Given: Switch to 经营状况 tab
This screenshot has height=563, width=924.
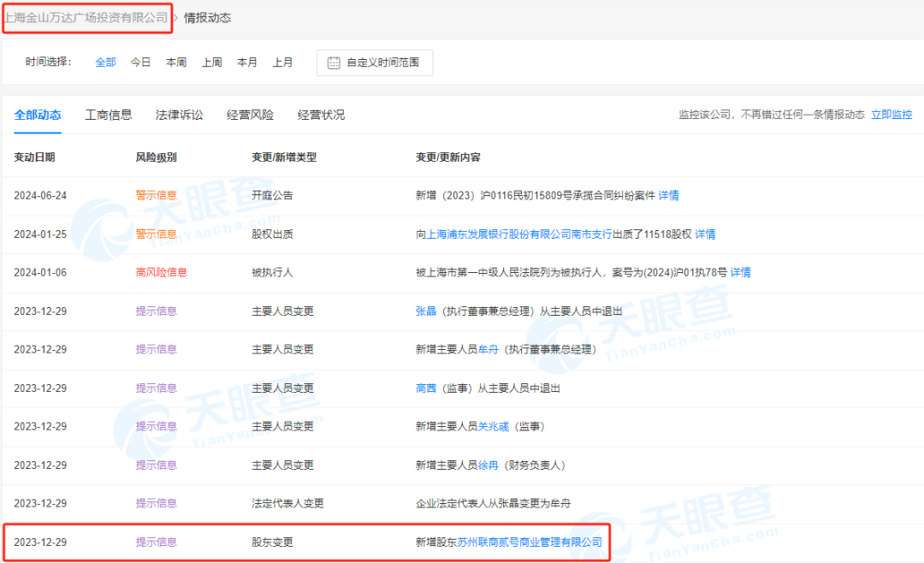Looking at the screenshot, I should pos(321,115).
